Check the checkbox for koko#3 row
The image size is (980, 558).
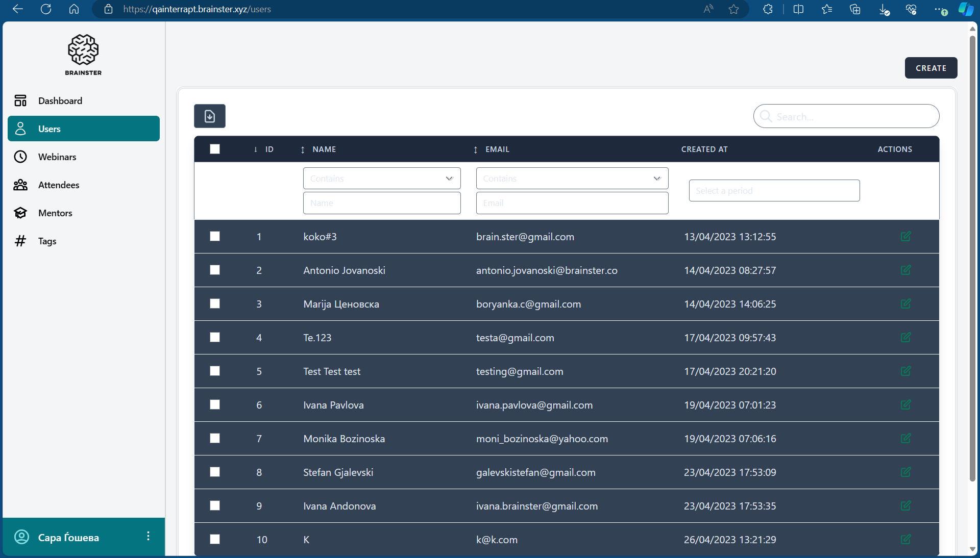(x=215, y=236)
